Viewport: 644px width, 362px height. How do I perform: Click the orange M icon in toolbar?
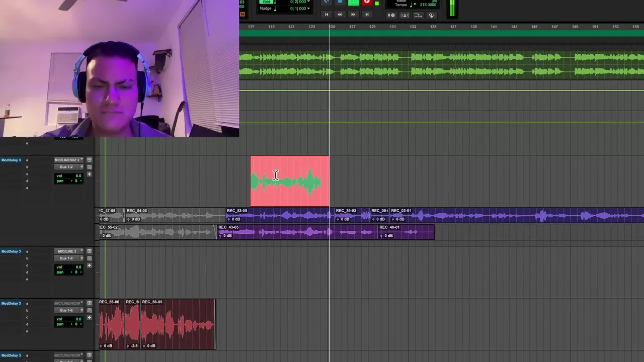pos(242,14)
